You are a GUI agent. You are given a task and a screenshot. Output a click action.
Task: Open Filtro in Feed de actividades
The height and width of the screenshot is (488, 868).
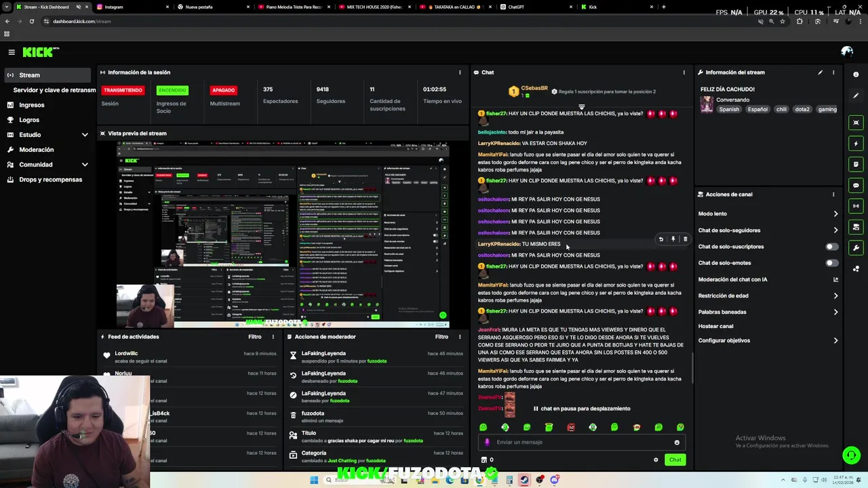tap(255, 337)
